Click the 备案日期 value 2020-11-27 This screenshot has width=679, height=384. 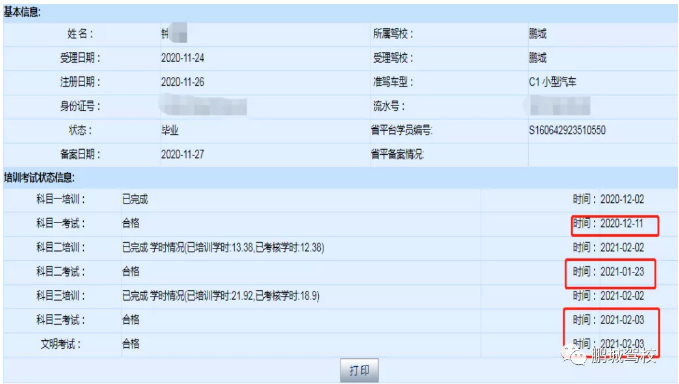[182, 155]
